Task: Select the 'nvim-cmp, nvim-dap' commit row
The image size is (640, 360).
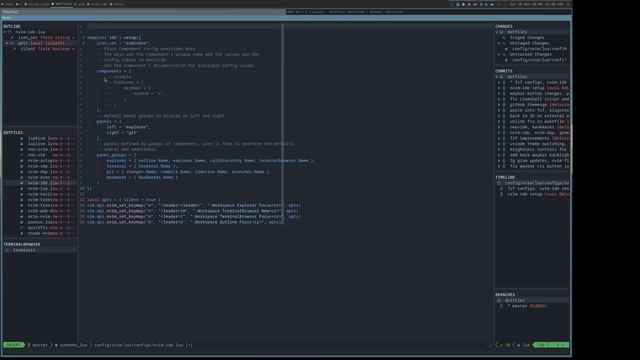Action: pos(533,133)
